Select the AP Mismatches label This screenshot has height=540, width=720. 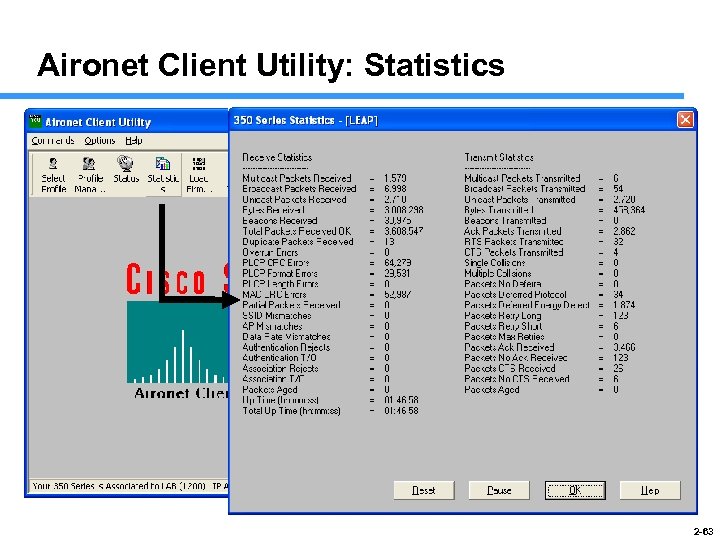click(272, 326)
